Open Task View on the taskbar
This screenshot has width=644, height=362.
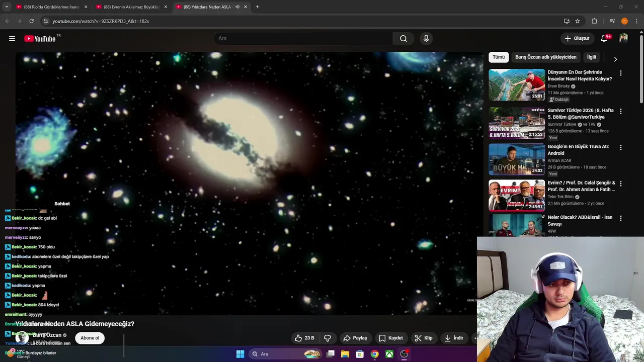coord(331,354)
